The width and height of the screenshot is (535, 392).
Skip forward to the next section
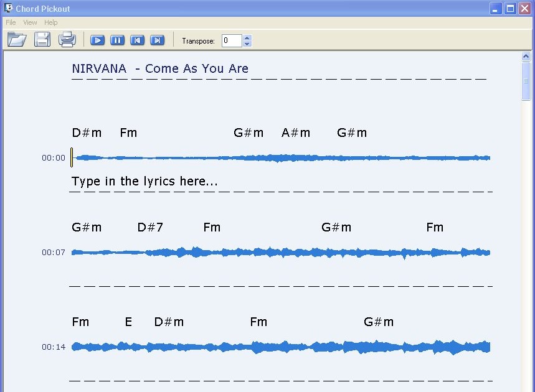[158, 40]
